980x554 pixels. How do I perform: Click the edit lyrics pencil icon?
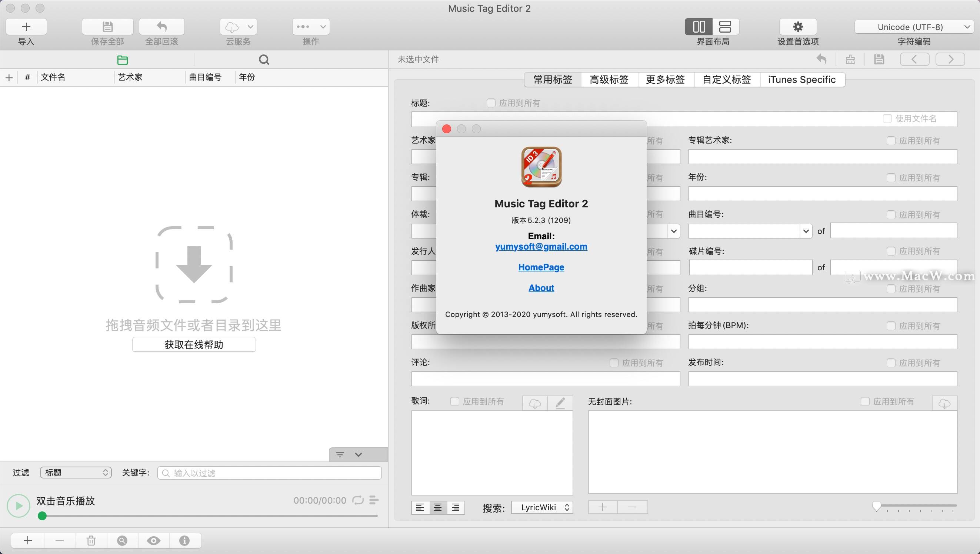(x=560, y=403)
